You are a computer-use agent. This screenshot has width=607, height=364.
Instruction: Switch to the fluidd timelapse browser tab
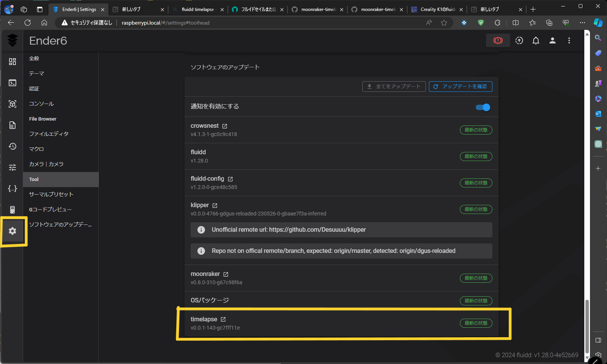pos(197,9)
